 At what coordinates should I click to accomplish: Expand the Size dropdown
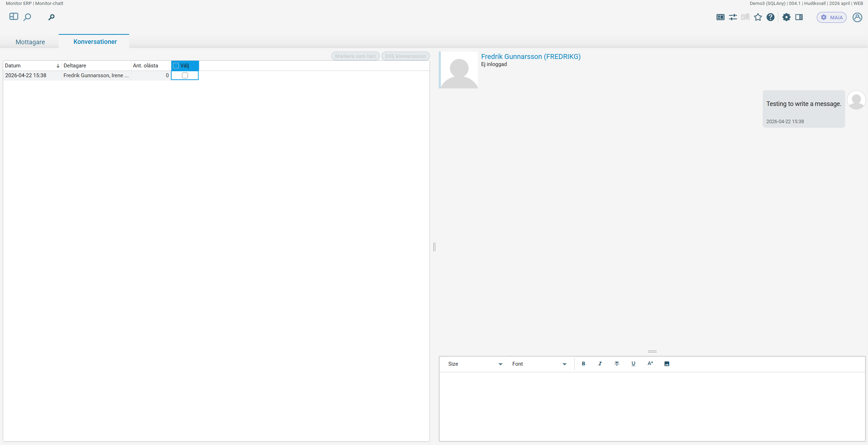coord(475,364)
